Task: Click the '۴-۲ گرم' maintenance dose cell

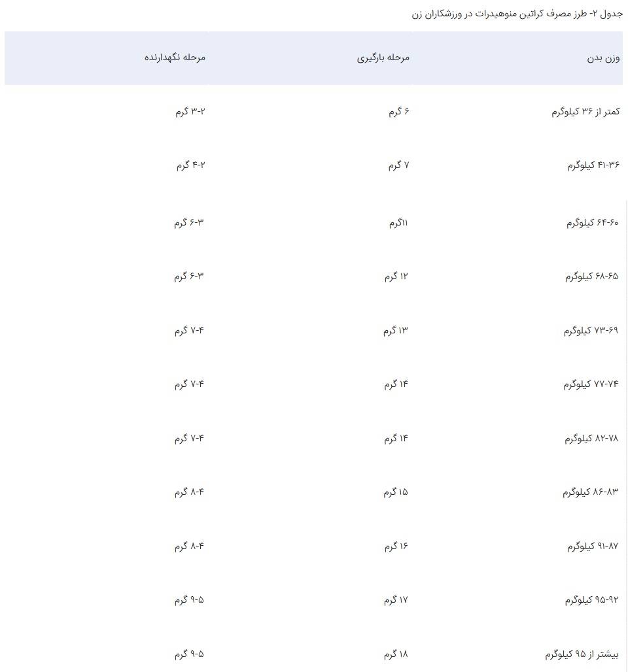Action: coord(190,165)
